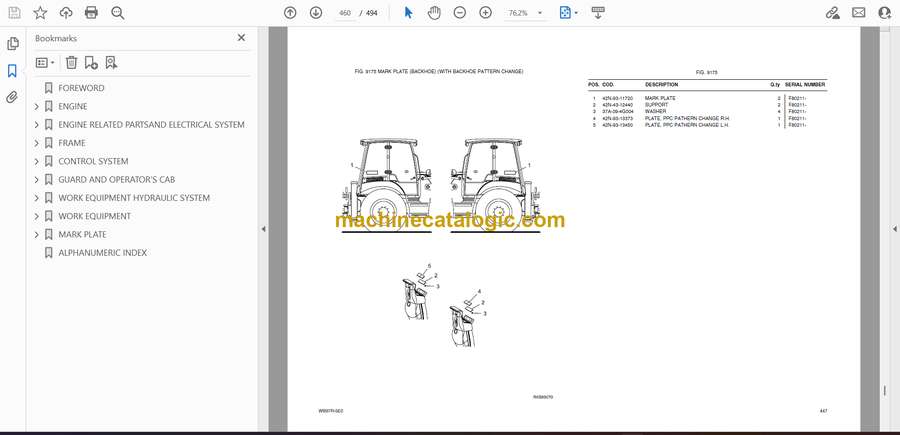This screenshot has width=900, height=435.
Task: Delete the selected bookmark
Action: tap(71, 63)
